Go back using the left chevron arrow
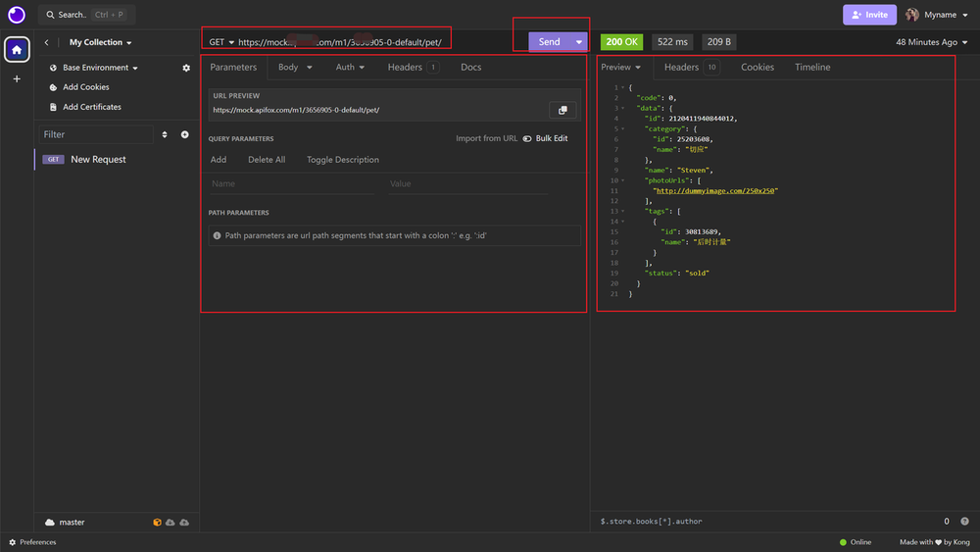Screen dimensions: 980x552 point(46,42)
